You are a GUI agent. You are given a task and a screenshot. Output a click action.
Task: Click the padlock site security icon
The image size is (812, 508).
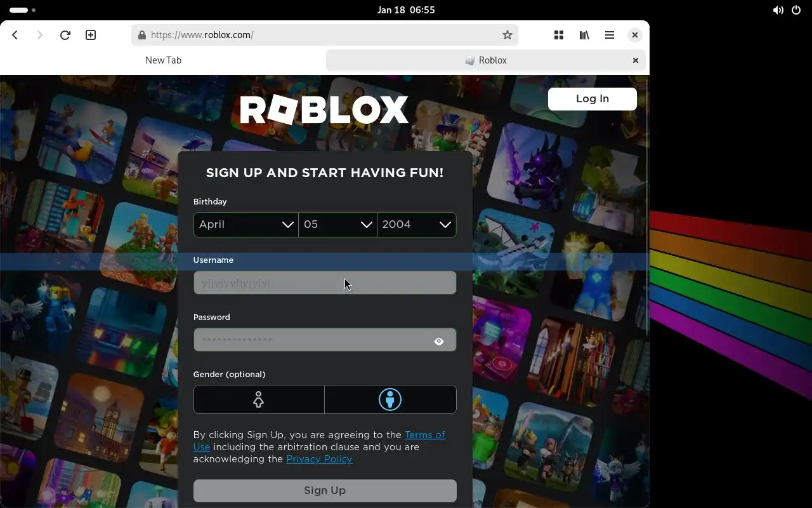(x=141, y=35)
